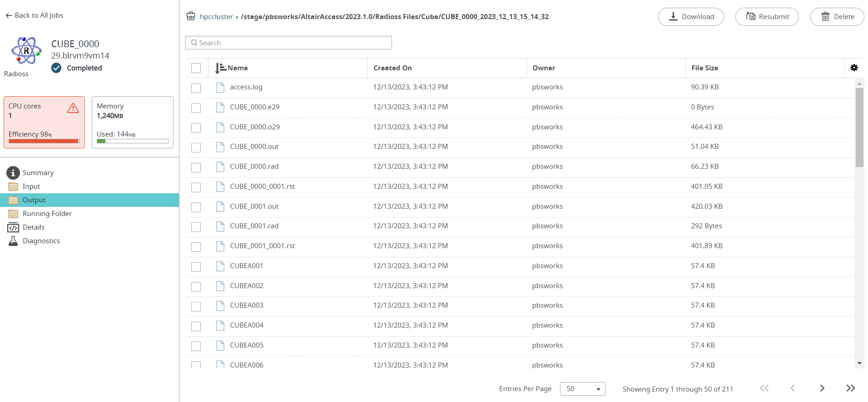Go to the next page of entries

click(822, 388)
